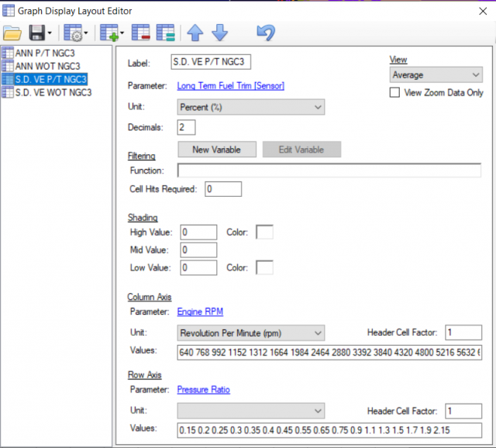Click the Function filtering input field
This screenshot has height=448, width=496.
(x=329, y=171)
